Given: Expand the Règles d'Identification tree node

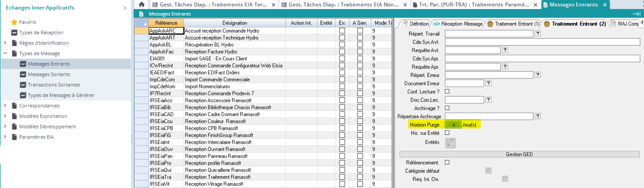Looking at the screenshot, I should (x=5, y=43).
